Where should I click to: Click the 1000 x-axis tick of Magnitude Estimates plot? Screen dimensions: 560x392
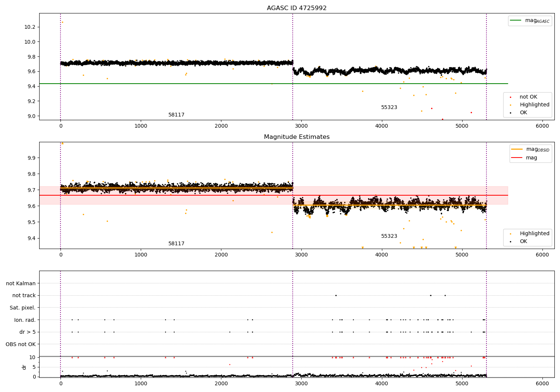click(141, 255)
